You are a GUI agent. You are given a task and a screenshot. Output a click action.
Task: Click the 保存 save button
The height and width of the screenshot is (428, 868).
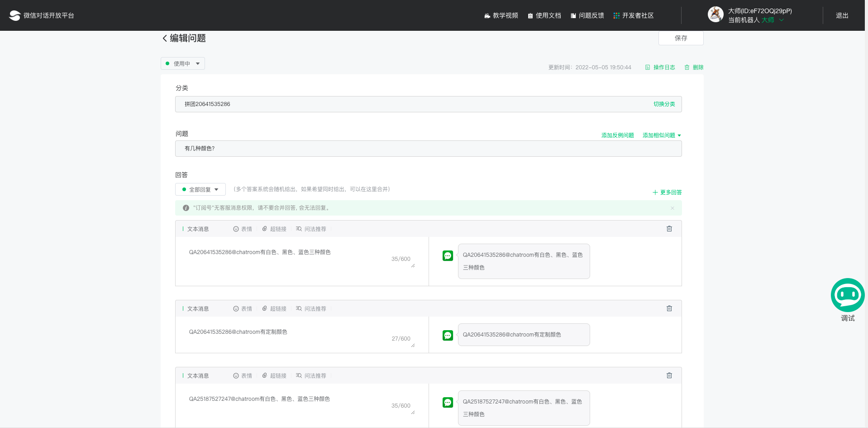point(681,38)
